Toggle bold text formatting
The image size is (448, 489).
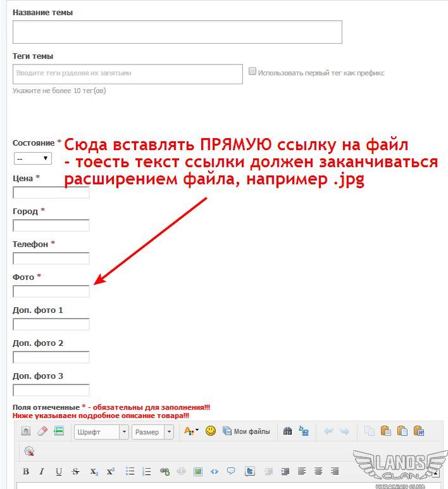tap(26, 471)
